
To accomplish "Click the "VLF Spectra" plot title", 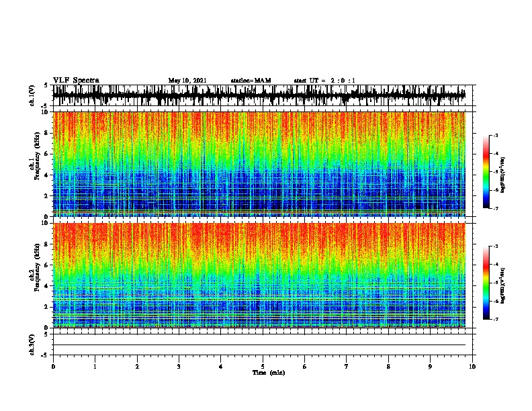I will [x=76, y=80].
